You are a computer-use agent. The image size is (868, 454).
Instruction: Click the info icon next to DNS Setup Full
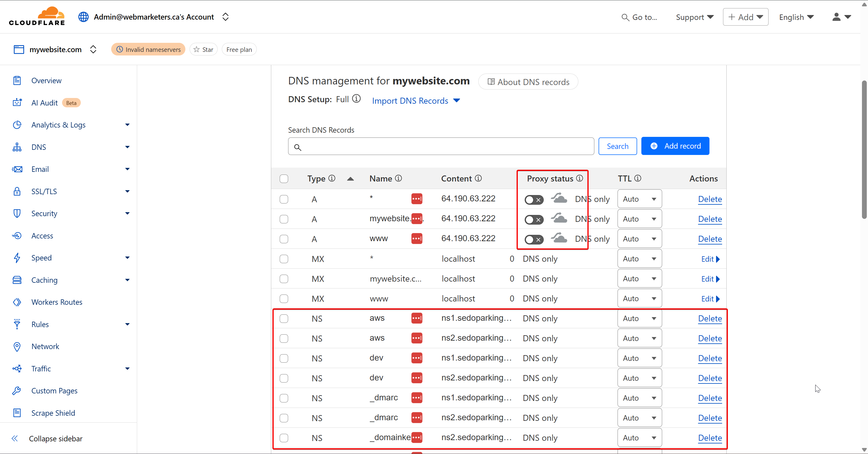356,99
